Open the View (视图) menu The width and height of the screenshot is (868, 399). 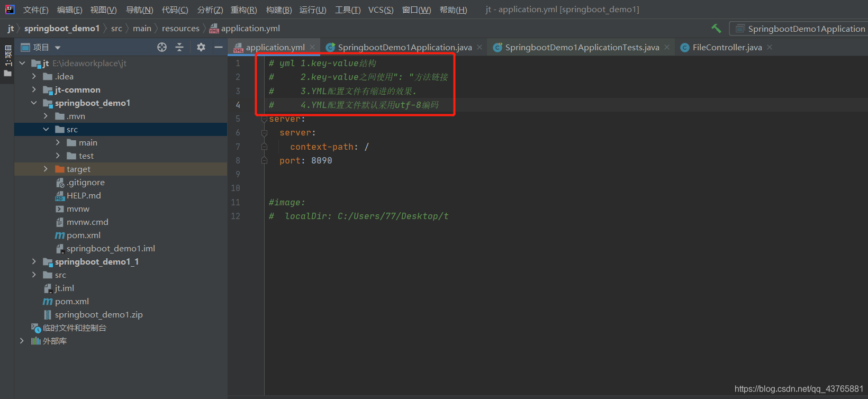pyautogui.click(x=103, y=10)
